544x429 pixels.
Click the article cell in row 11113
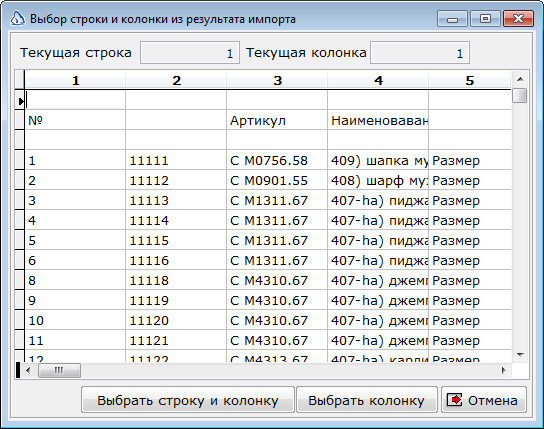277,201
